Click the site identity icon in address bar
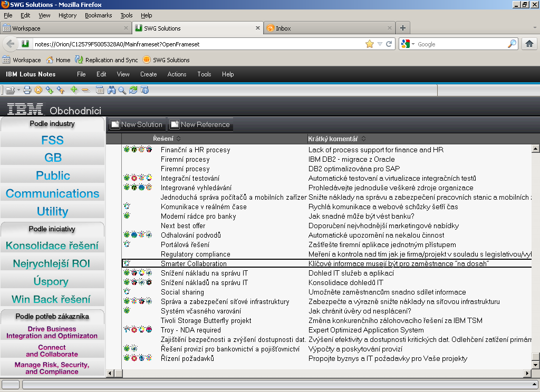 (25, 44)
